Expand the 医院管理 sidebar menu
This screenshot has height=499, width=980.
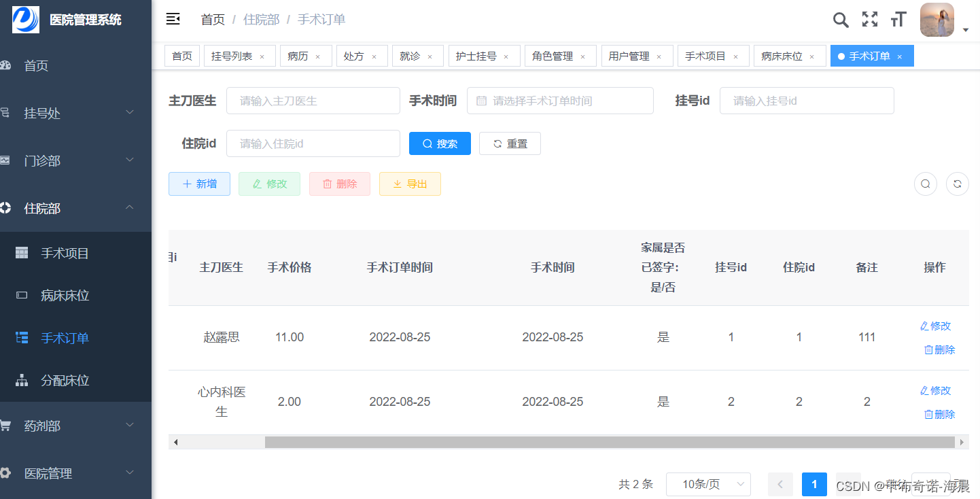tap(75, 473)
